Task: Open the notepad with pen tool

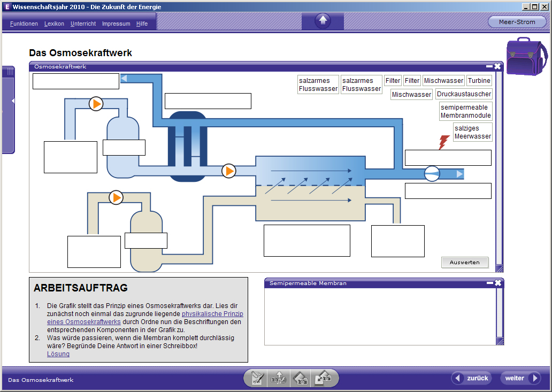Action: pos(257,379)
